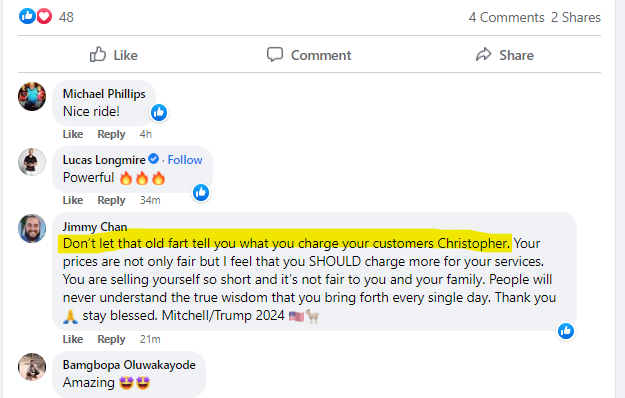Open Michael Phillips's profile picture
This screenshot has height=398, width=625.
pos(32,96)
